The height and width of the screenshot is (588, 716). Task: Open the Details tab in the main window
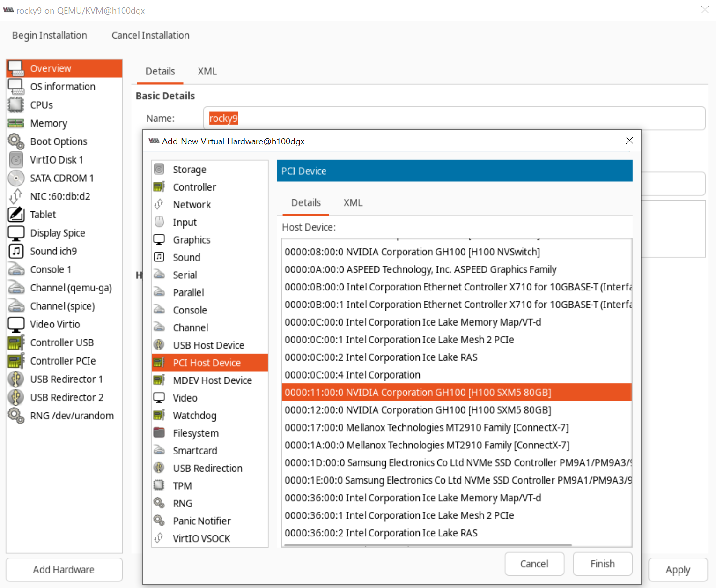(160, 71)
